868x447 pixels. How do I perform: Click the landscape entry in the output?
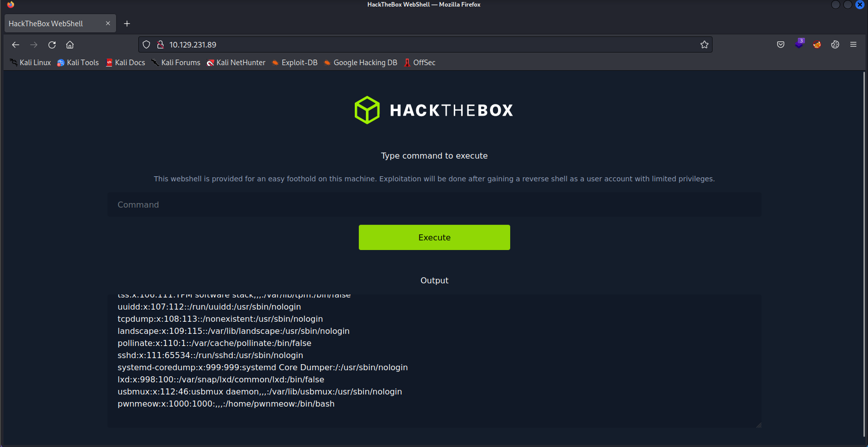[234, 331]
